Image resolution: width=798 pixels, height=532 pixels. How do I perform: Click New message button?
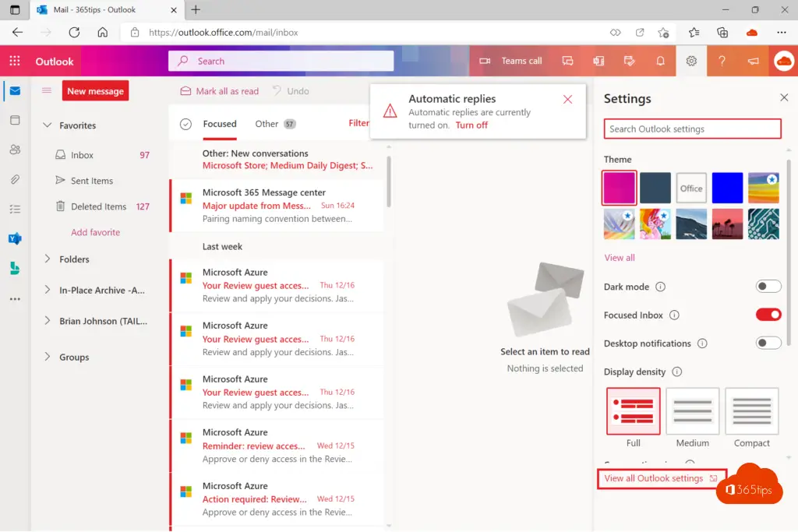[95, 91]
